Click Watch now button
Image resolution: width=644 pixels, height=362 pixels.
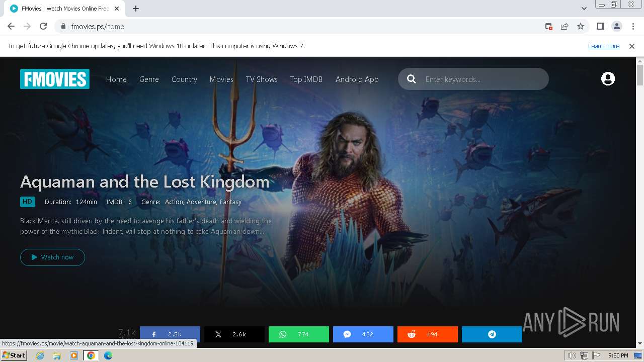(x=52, y=257)
